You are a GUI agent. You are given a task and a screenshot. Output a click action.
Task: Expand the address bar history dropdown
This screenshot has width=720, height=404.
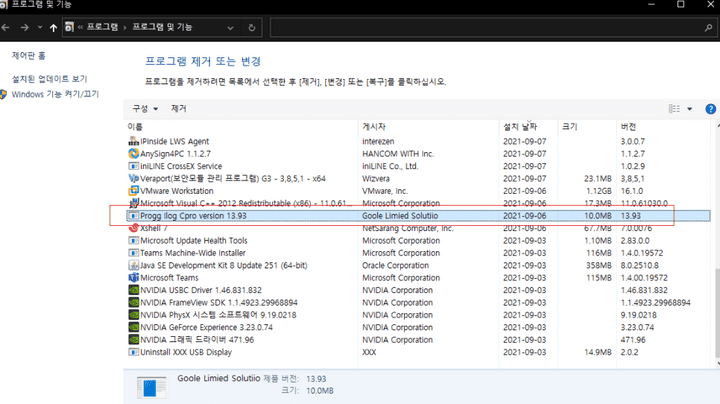[230, 28]
